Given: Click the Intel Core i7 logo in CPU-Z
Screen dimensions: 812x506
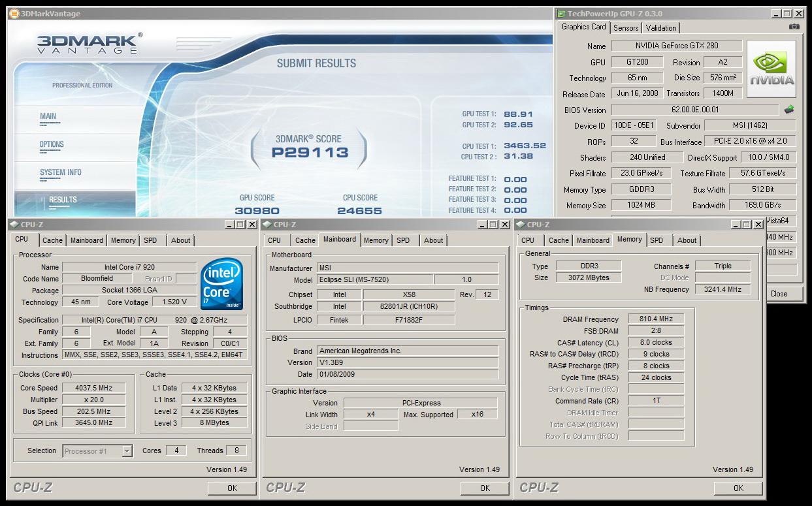Looking at the screenshot, I should (222, 284).
